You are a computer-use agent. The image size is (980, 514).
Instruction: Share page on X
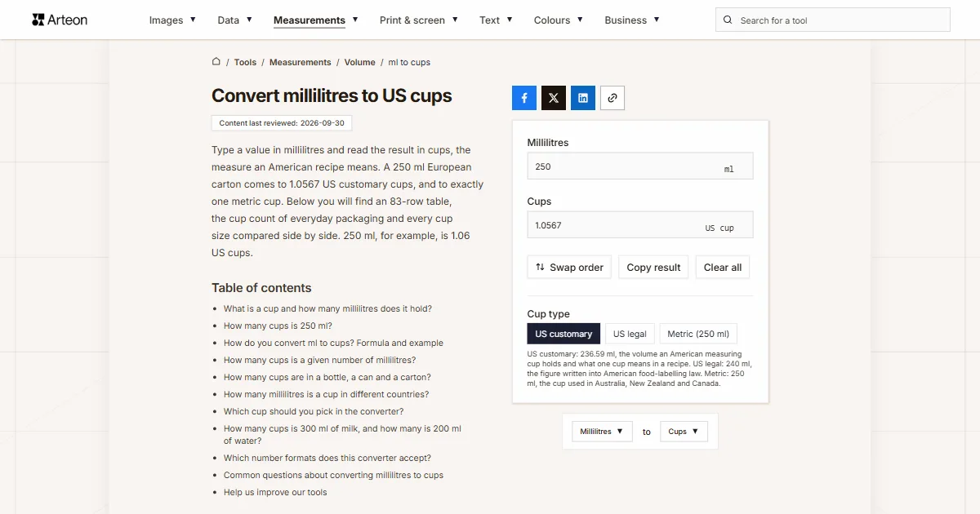(554, 98)
